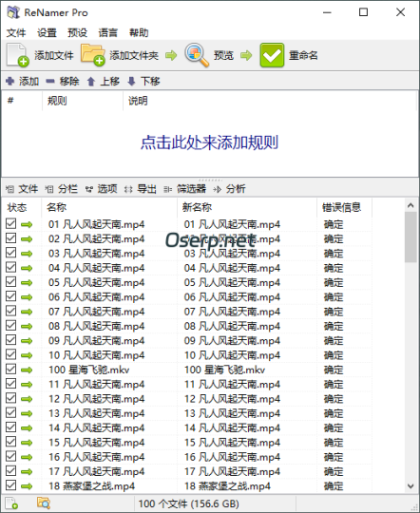Viewport: 420px width, 513px height.
Task: Toggle the checkbox for 03 凡人风起天南.mp4
Action: (10, 253)
